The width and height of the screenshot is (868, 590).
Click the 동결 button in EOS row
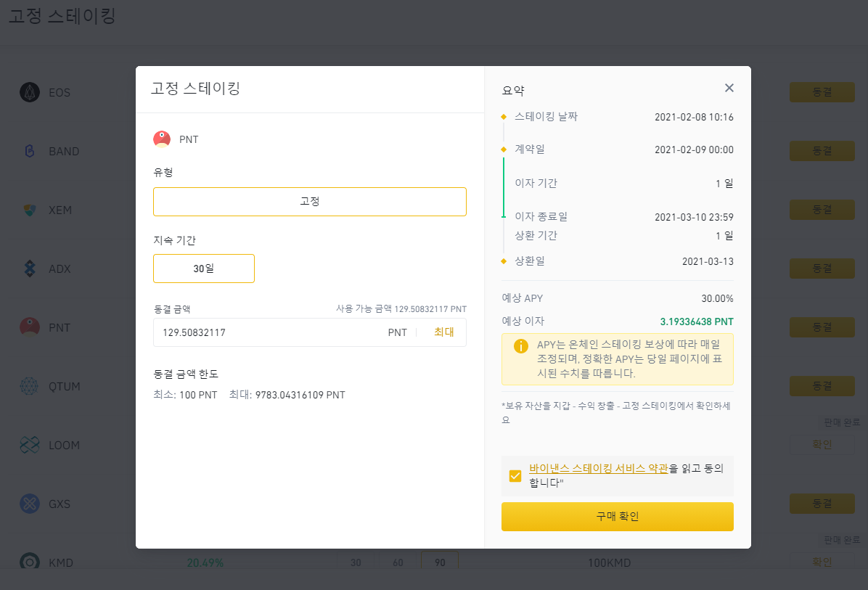click(822, 92)
